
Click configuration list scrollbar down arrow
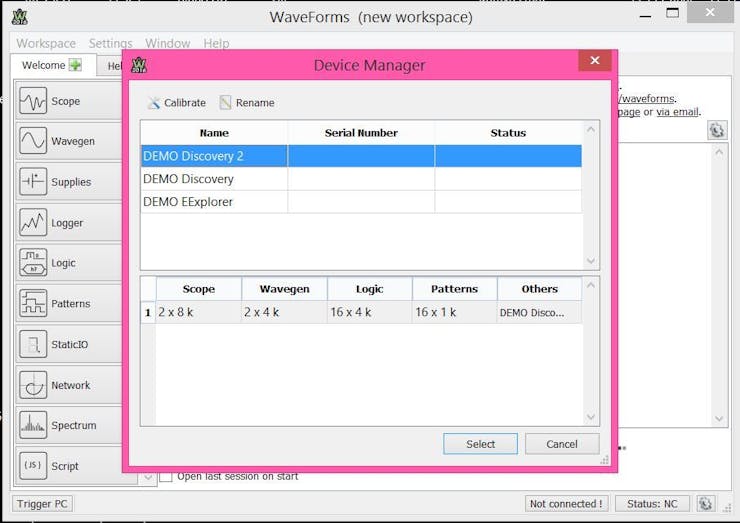click(x=591, y=417)
